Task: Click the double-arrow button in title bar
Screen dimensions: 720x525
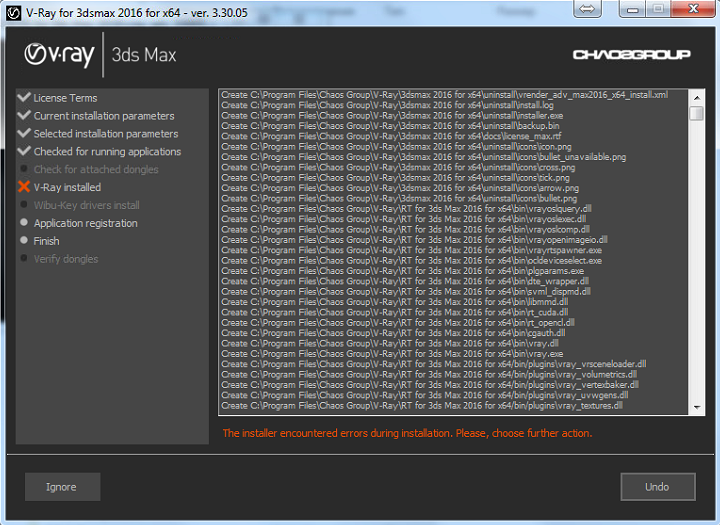Action: point(587,9)
